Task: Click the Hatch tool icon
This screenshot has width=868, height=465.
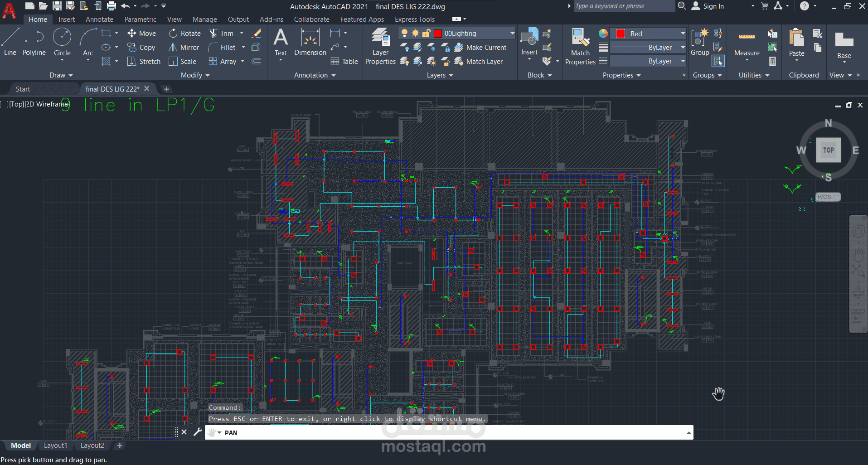Action: point(106,61)
